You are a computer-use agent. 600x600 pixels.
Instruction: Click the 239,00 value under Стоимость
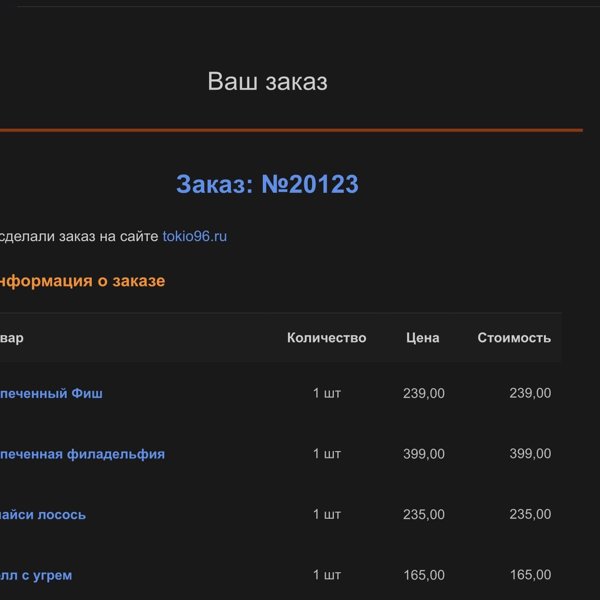[x=530, y=393]
